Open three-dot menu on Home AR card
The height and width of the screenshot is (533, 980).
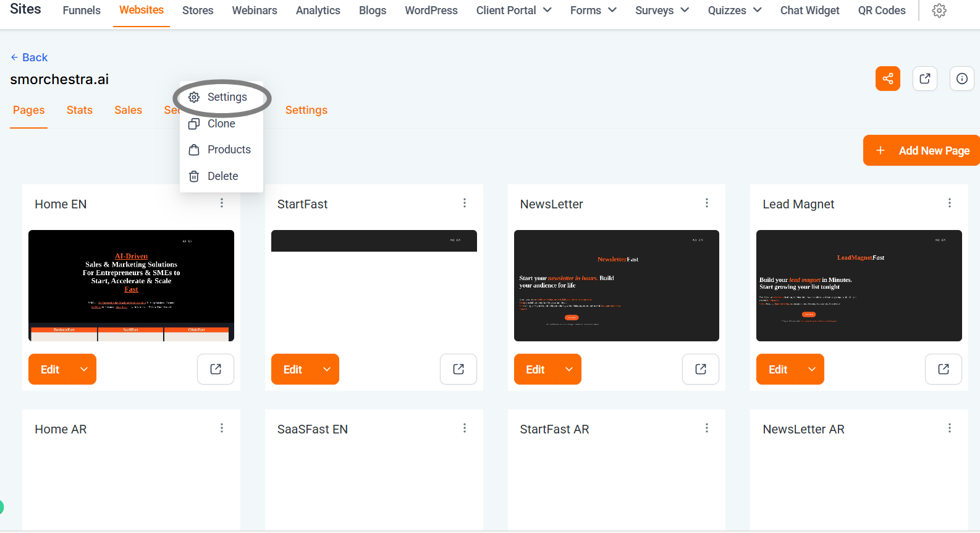pos(222,429)
